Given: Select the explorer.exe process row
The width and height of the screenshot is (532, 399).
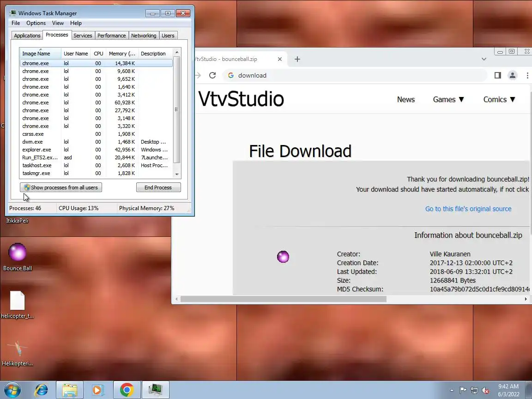Looking at the screenshot, I should click(x=96, y=150).
